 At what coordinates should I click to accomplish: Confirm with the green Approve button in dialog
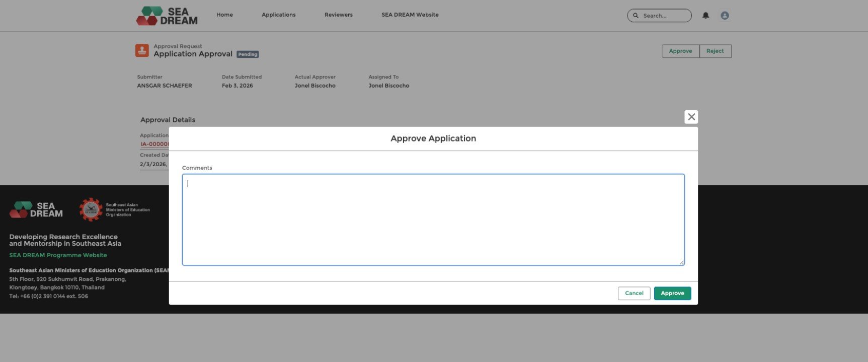point(672,293)
